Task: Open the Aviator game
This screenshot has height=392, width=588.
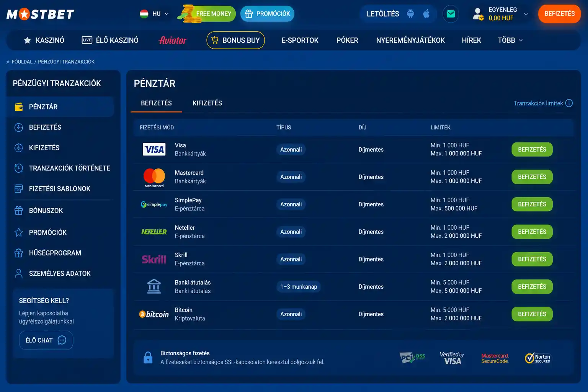Action: [173, 40]
